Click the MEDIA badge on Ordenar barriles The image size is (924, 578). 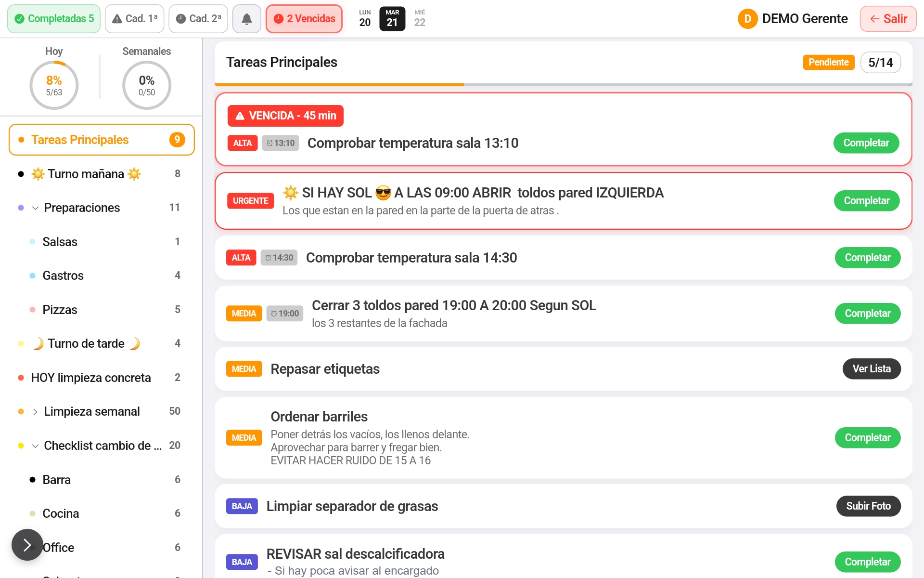tap(244, 438)
